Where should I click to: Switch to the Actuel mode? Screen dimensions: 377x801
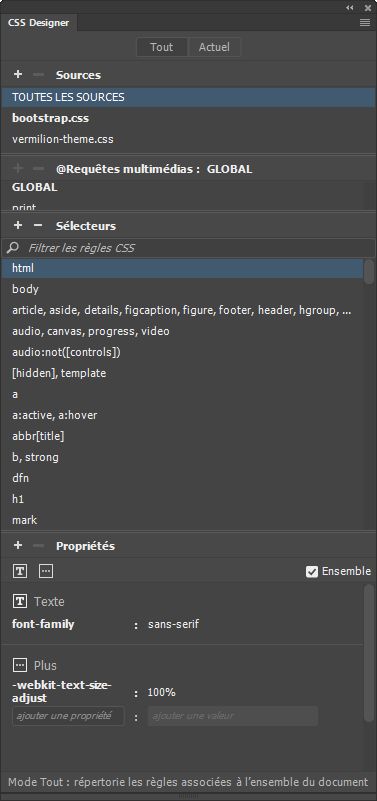click(214, 47)
